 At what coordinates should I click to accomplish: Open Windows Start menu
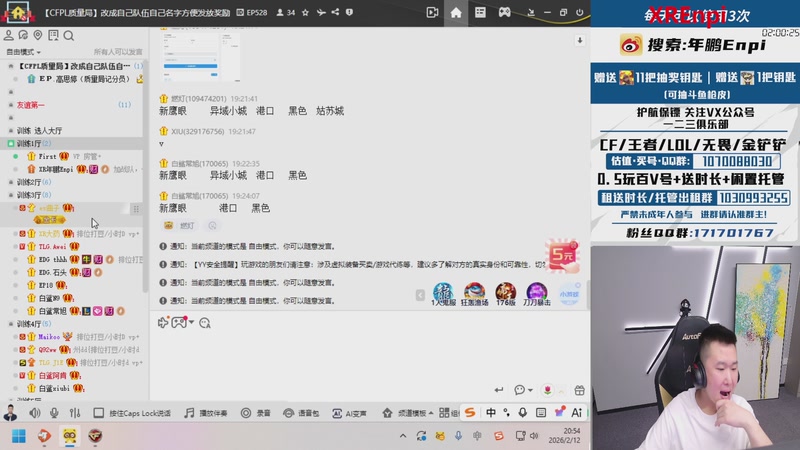coord(19,436)
